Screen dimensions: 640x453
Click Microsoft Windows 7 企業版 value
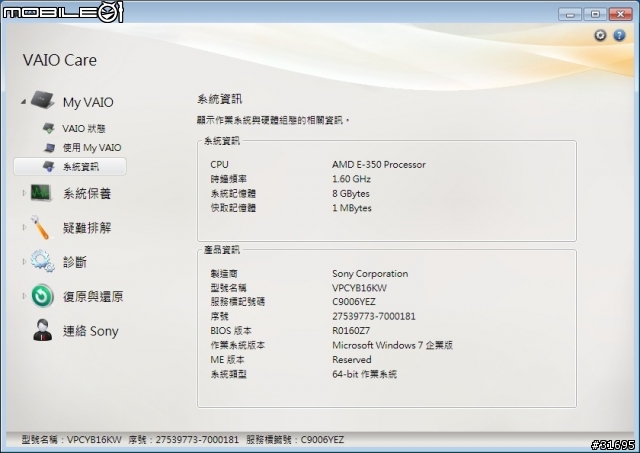pos(392,345)
